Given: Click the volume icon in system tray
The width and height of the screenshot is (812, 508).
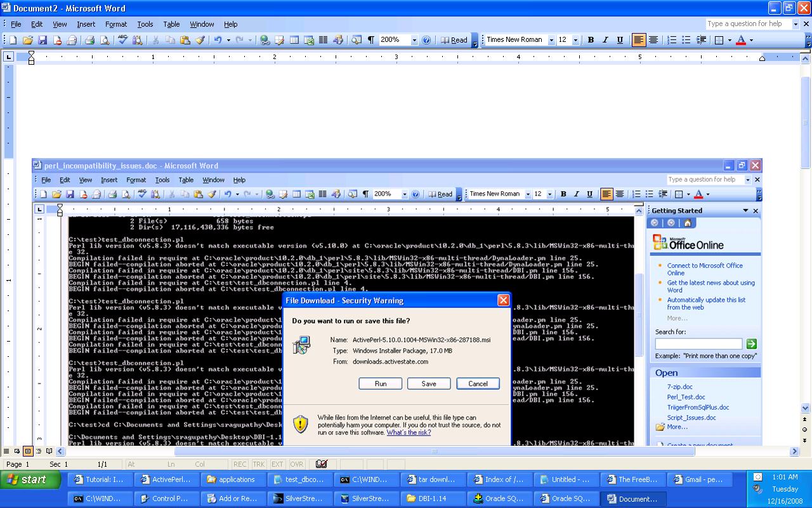Looking at the screenshot, I should click(x=757, y=489).
